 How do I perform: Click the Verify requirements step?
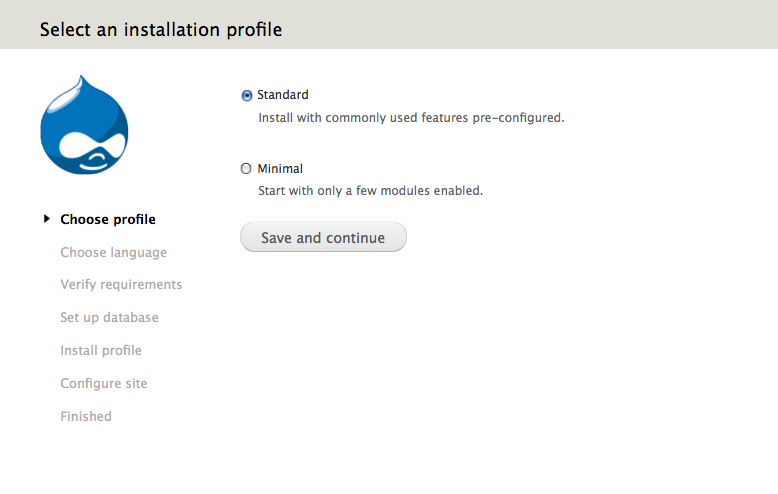(121, 285)
